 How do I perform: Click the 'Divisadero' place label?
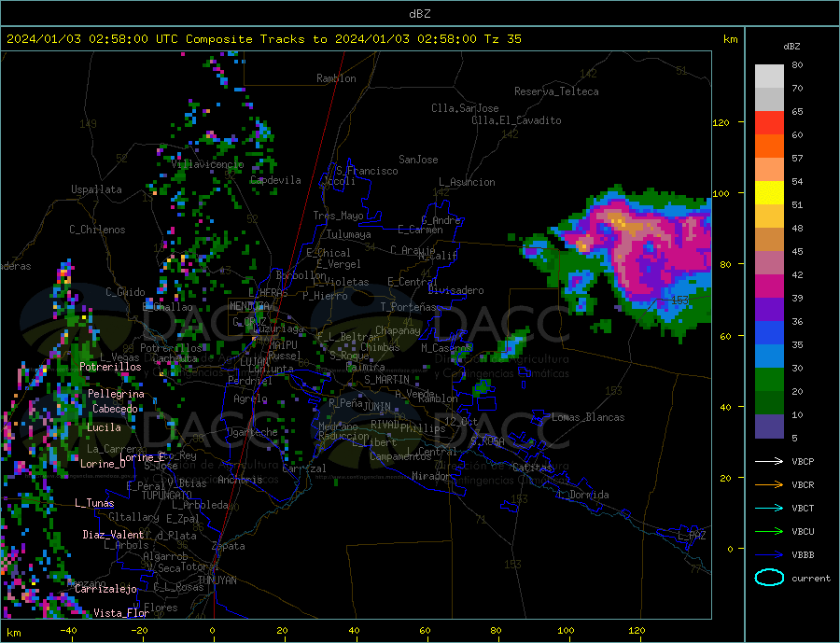click(x=455, y=290)
